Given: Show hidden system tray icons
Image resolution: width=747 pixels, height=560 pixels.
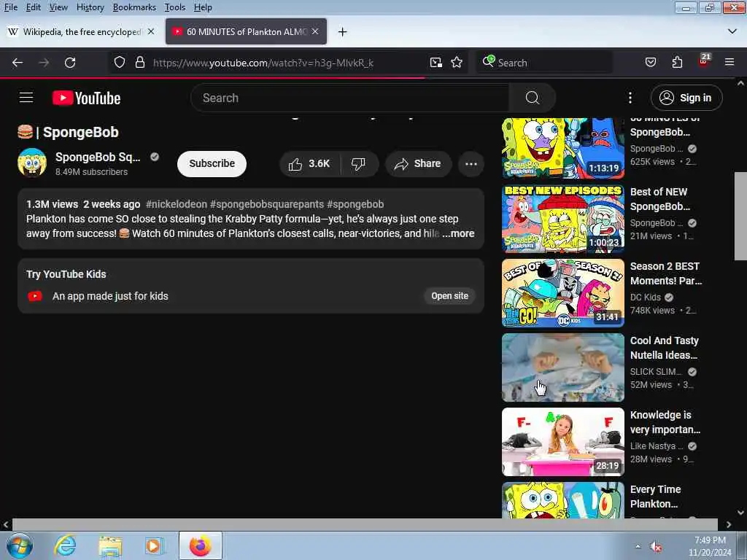Looking at the screenshot, I should point(638,546).
